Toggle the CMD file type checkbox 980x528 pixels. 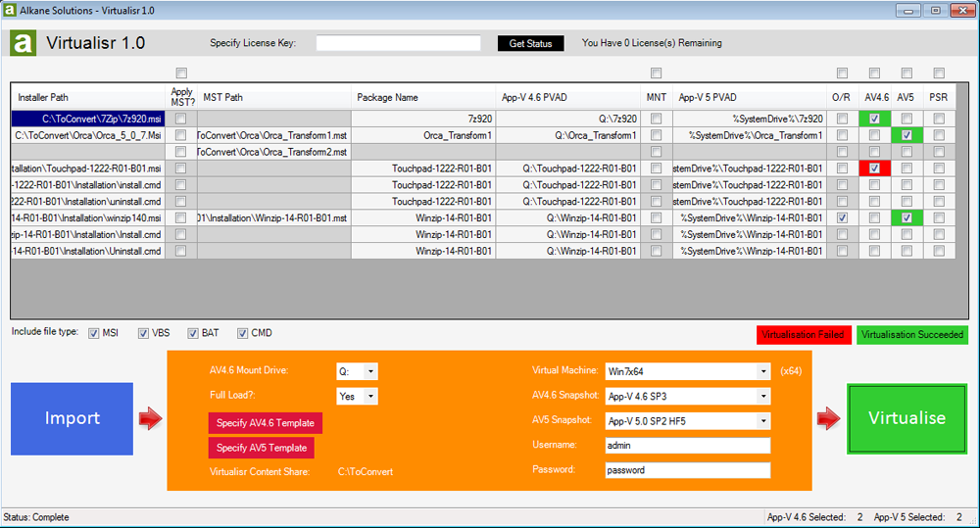[242, 334]
